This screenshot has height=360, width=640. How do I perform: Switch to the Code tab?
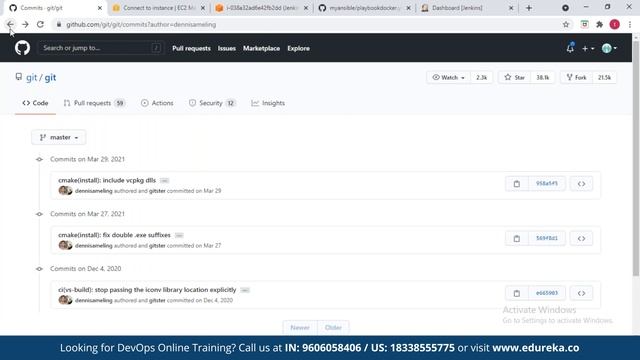tap(36, 103)
